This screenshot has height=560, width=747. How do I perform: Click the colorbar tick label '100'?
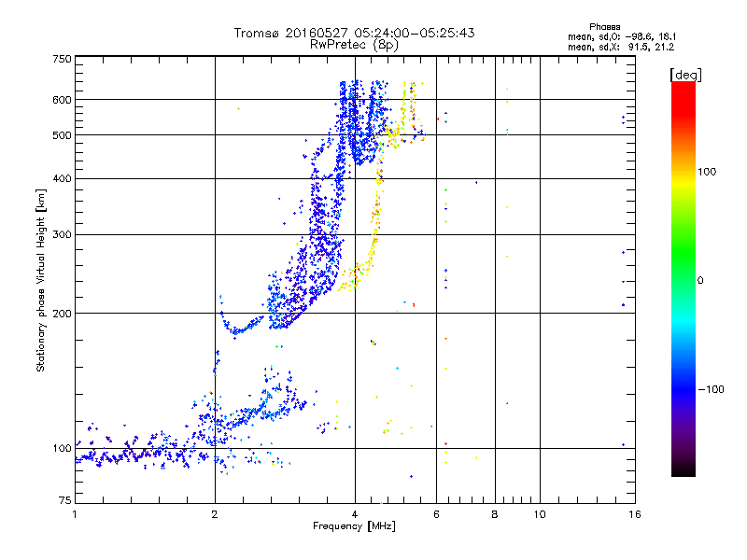click(707, 172)
